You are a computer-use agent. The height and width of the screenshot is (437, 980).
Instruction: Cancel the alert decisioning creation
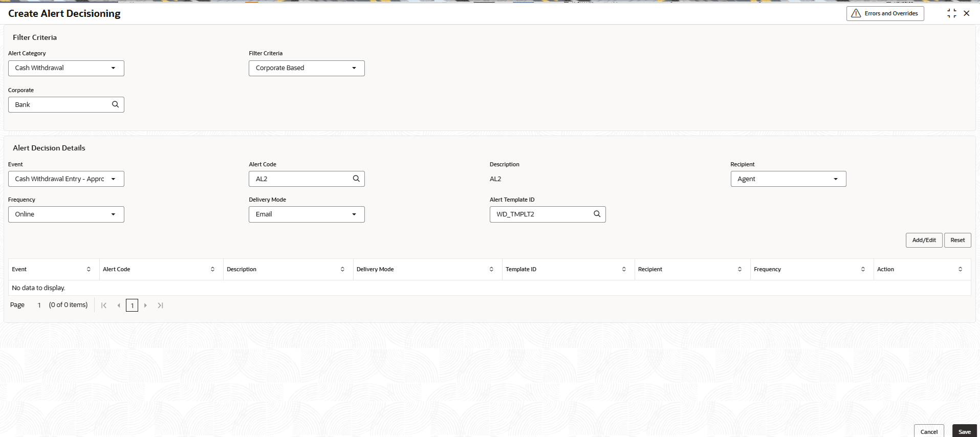tap(929, 431)
